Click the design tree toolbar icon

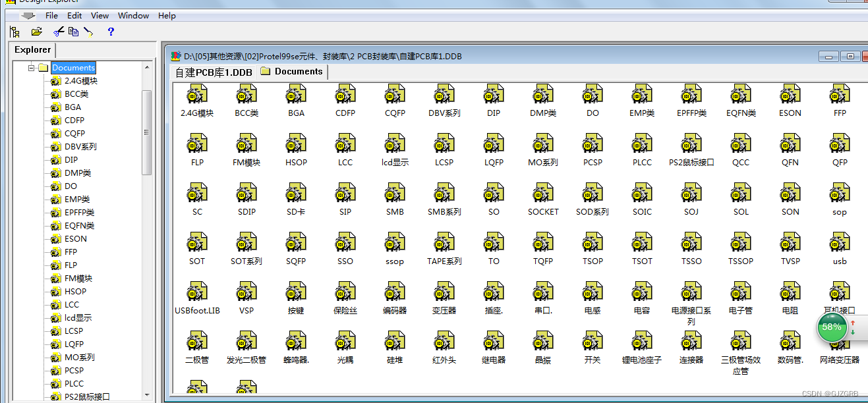[15, 31]
